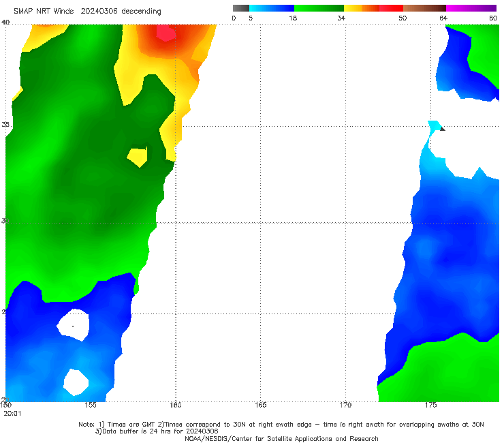This screenshot has height=443, width=504.
Task: Click the color bar label "18"
Action: [x=293, y=18]
